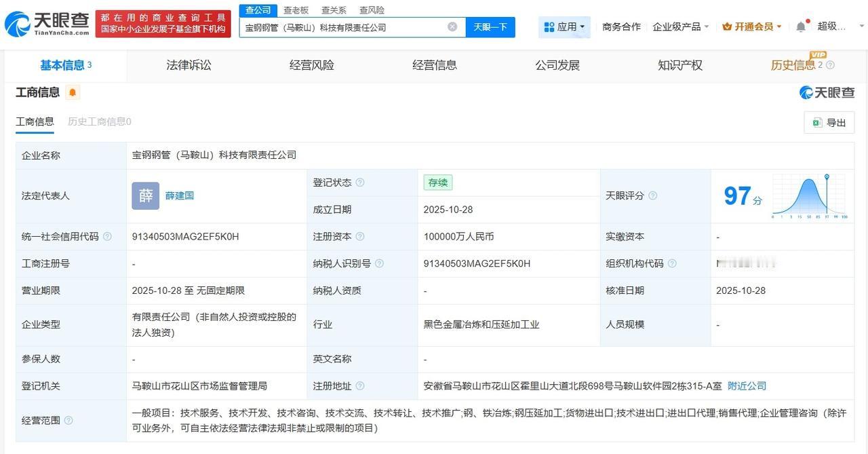Click 2025-10-28 至 无固定期限 business term
The height and width of the screenshot is (454, 868).
(189, 290)
